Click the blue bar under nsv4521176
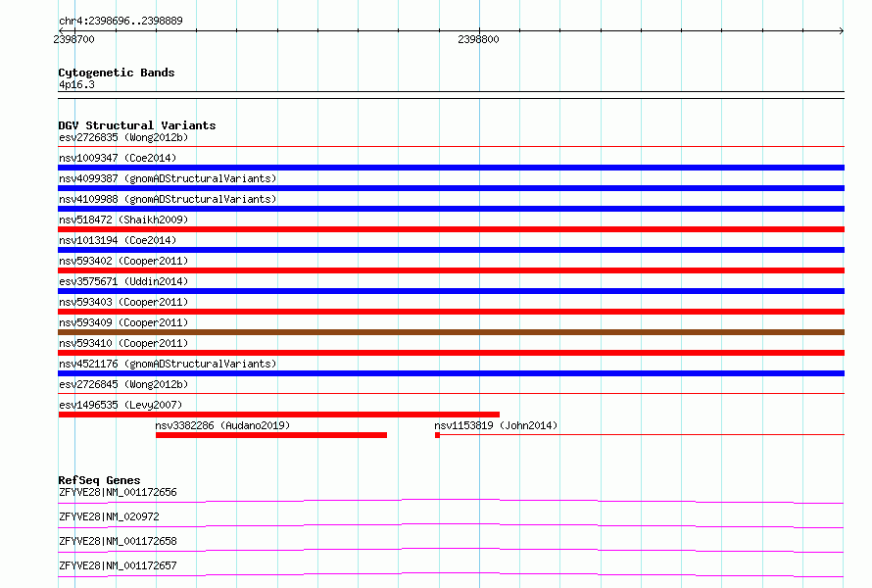The width and height of the screenshot is (872, 588). point(451,373)
